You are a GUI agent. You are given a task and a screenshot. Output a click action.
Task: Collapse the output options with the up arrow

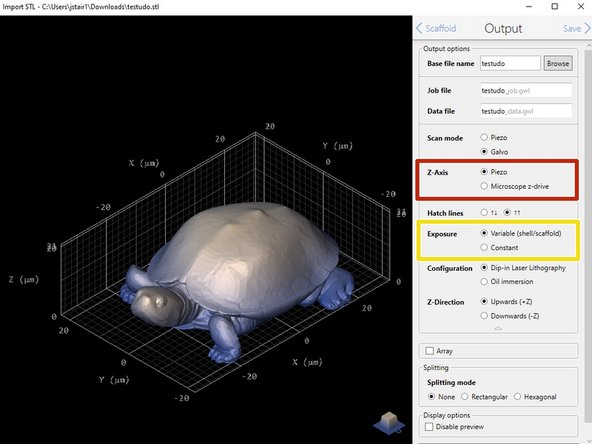pyautogui.click(x=498, y=328)
